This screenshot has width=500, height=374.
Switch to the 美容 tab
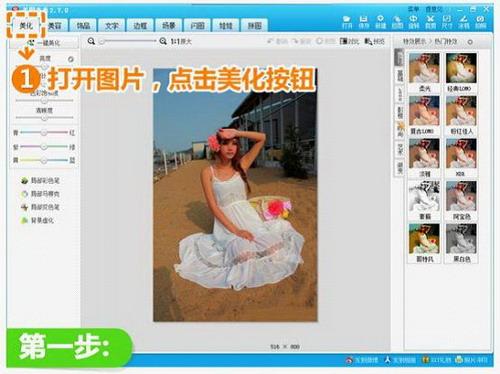55,25
